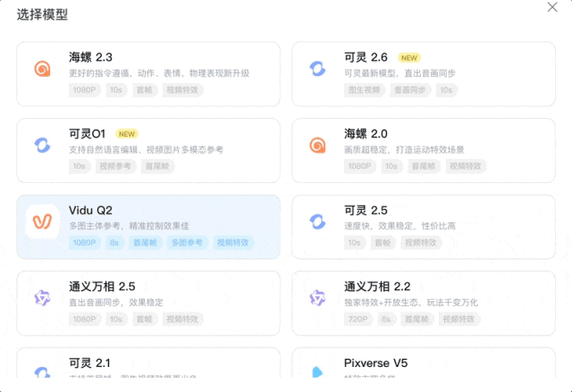Image resolution: width=572 pixels, height=392 pixels.
Task: Select the 可灵O1 title
Action: pyautogui.click(x=88, y=134)
